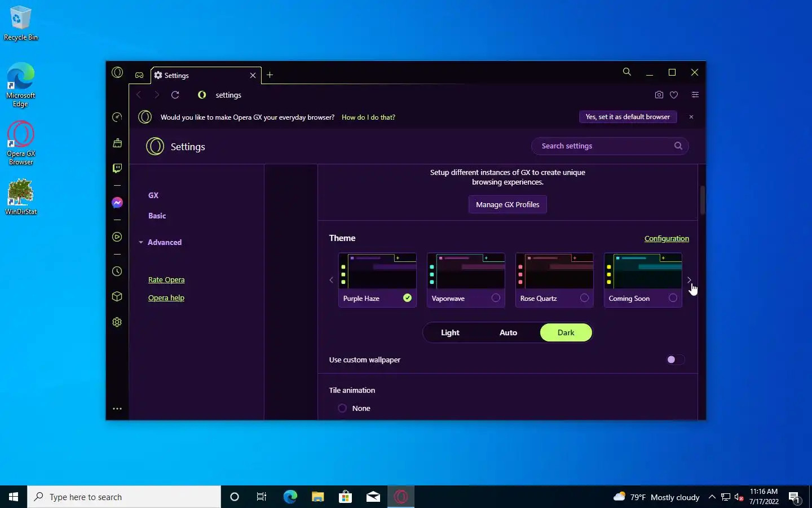The height and width of the screenshot is (508, 812).
Task: Open Microsoft Store from the taskbar
Action: click(x=345, y=497)
